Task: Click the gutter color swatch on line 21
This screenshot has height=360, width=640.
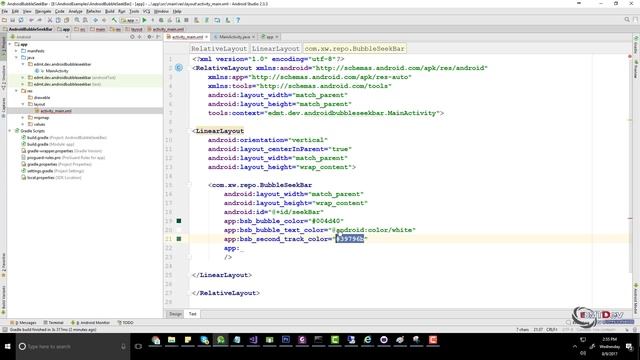Action: click(179, 239)
